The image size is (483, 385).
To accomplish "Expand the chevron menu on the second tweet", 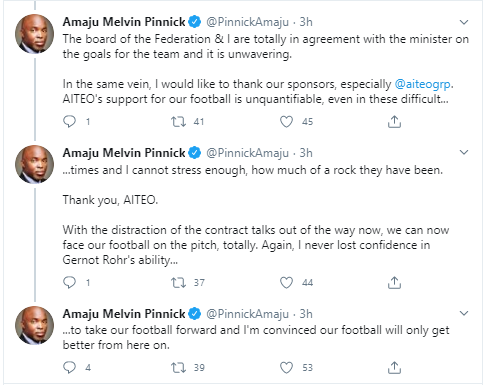I will [x=464, y=152].
